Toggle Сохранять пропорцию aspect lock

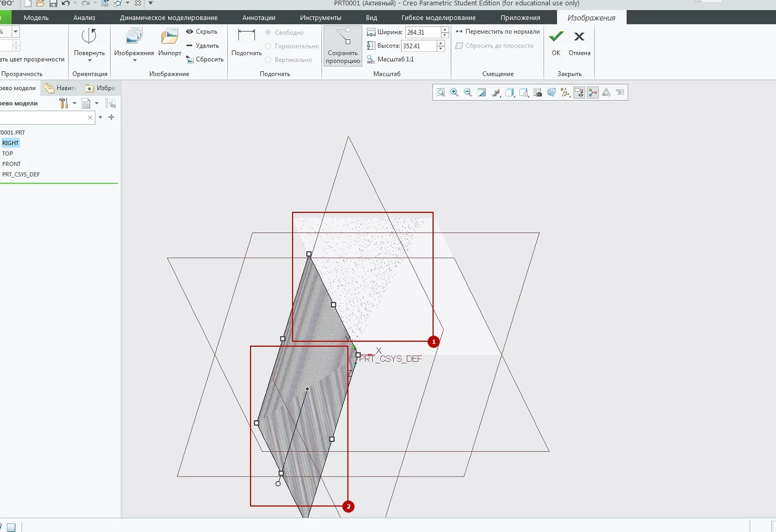343,46
